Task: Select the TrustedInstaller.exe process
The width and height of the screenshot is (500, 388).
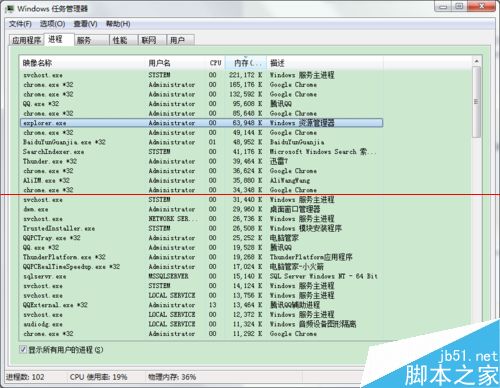Action: point(201,228)
